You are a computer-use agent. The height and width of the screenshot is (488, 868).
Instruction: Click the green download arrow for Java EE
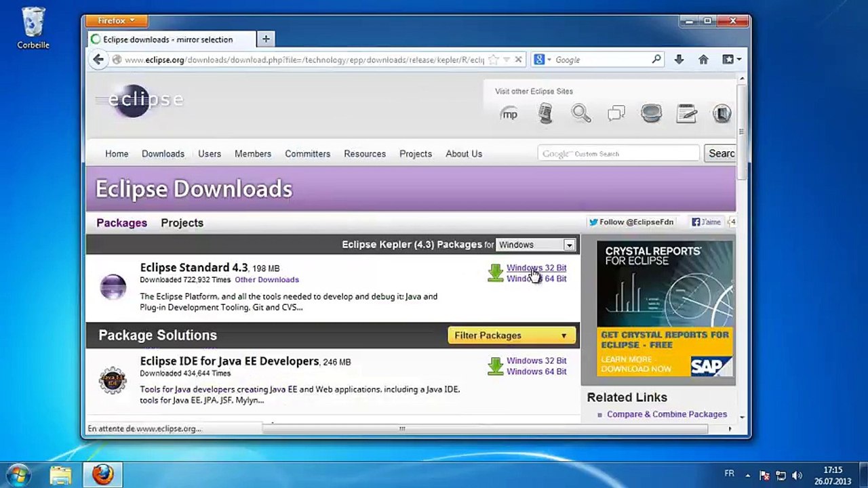coord(496,366)
